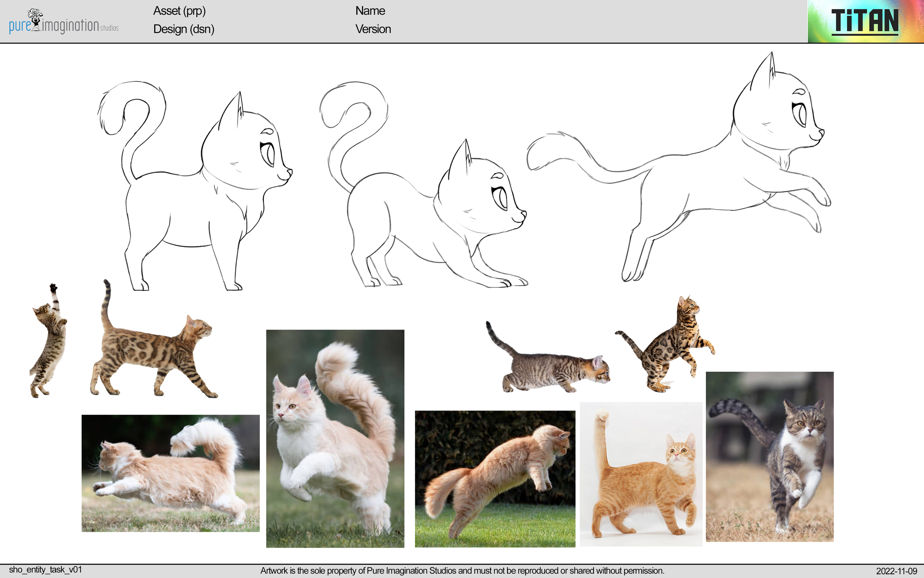Click the 2022-11-09 date in footer

click(896, 571)
